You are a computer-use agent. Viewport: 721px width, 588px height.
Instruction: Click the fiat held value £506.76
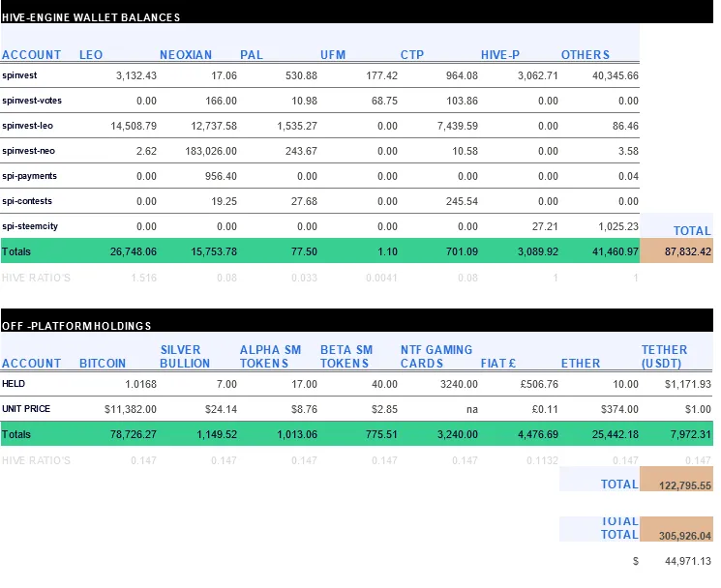click(539, 384)
